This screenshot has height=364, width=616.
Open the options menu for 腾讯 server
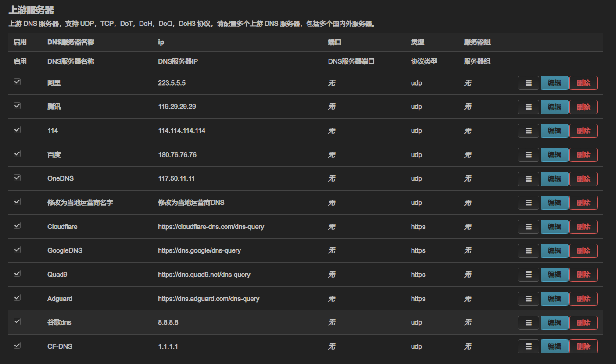click(528, 107)
